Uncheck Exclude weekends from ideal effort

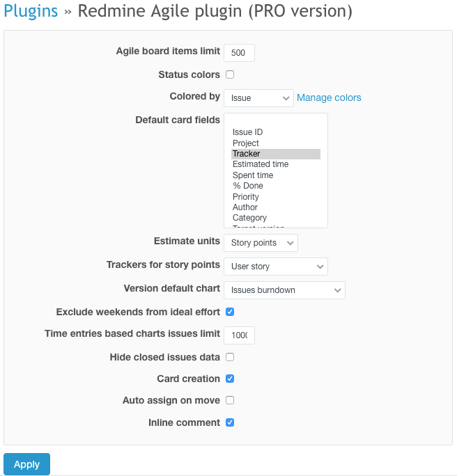point(230,312)
